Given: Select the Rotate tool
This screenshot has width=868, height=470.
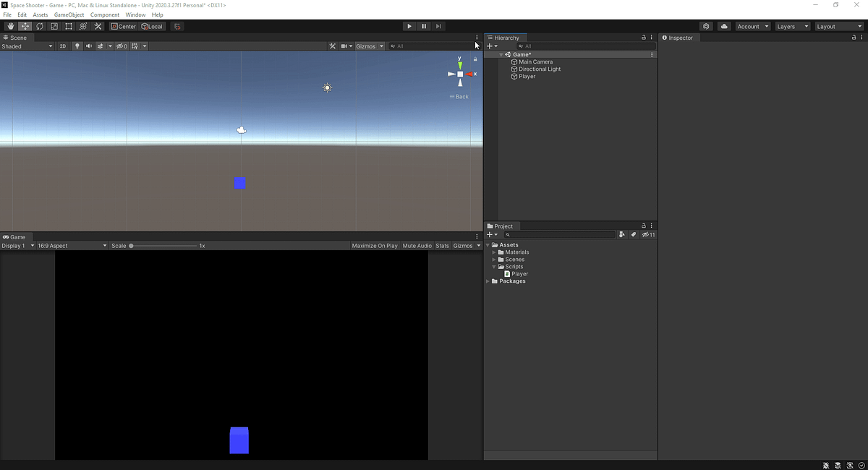Looking at the screenshot, I should (x=39, y=26).
